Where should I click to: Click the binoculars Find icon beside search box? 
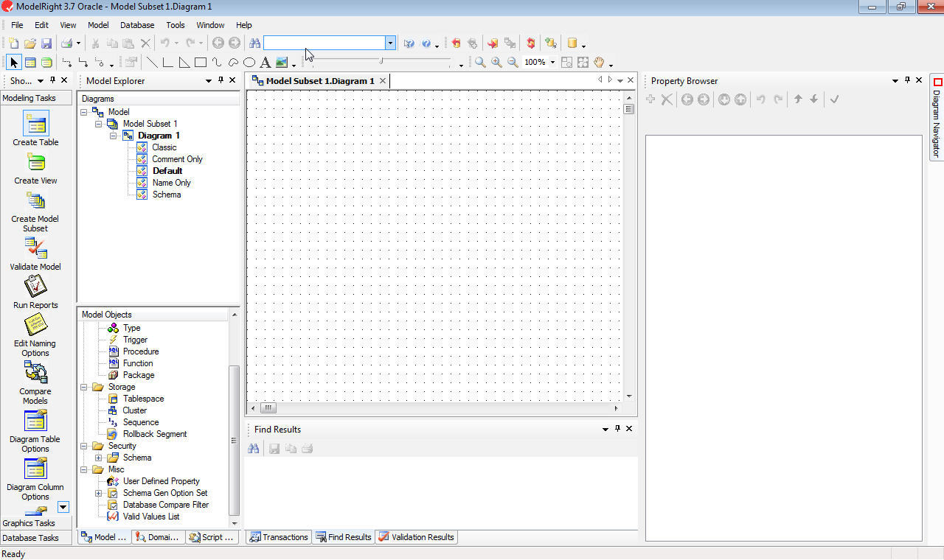[x=254, y=43]
